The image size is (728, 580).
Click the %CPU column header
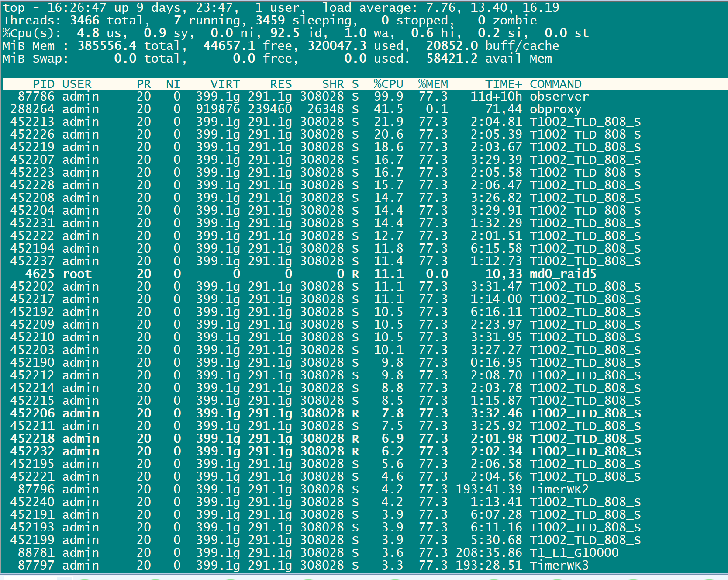point(388,84)
